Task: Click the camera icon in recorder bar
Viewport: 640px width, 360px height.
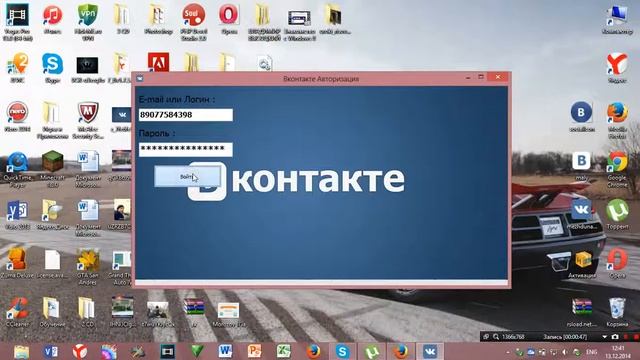Action: click(615, 337)
